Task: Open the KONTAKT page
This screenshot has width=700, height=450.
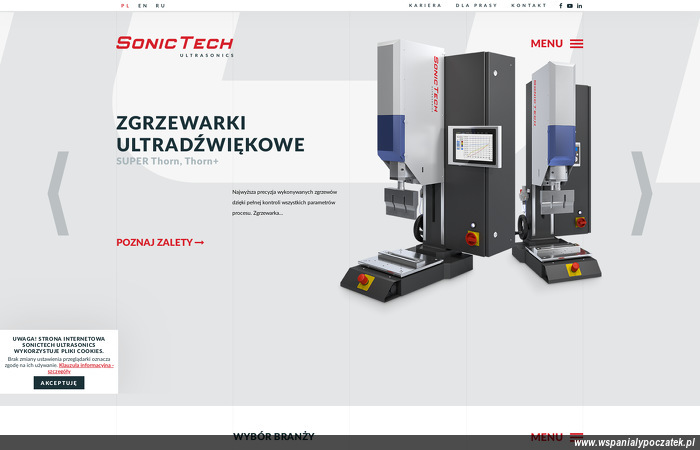Action: pyautogui.click(x=529, y=5)
